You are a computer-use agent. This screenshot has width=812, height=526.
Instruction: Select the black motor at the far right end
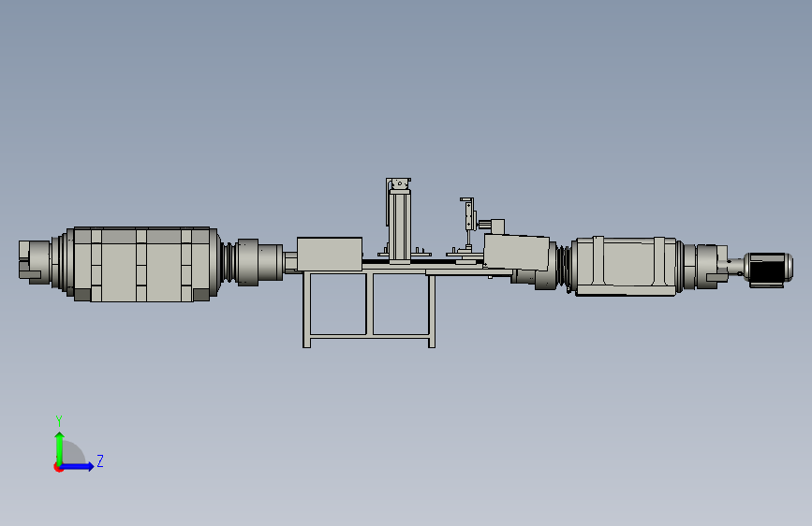tap(768, 270)
